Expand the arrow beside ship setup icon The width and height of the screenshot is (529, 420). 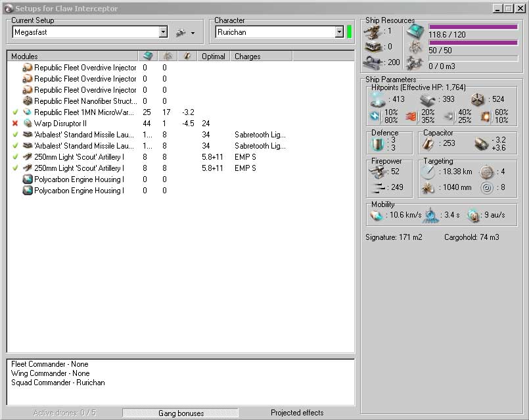193,33
